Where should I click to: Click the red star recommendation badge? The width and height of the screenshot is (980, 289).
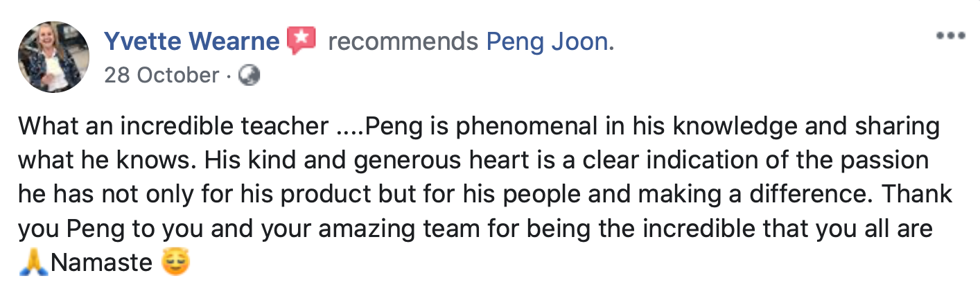coord(301,42)
